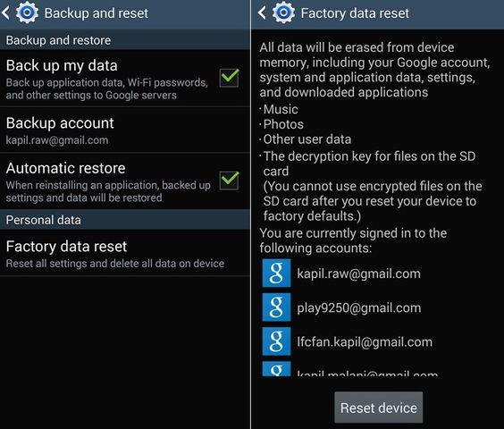Tap the Factory data reset header title

tap(355, 13)
